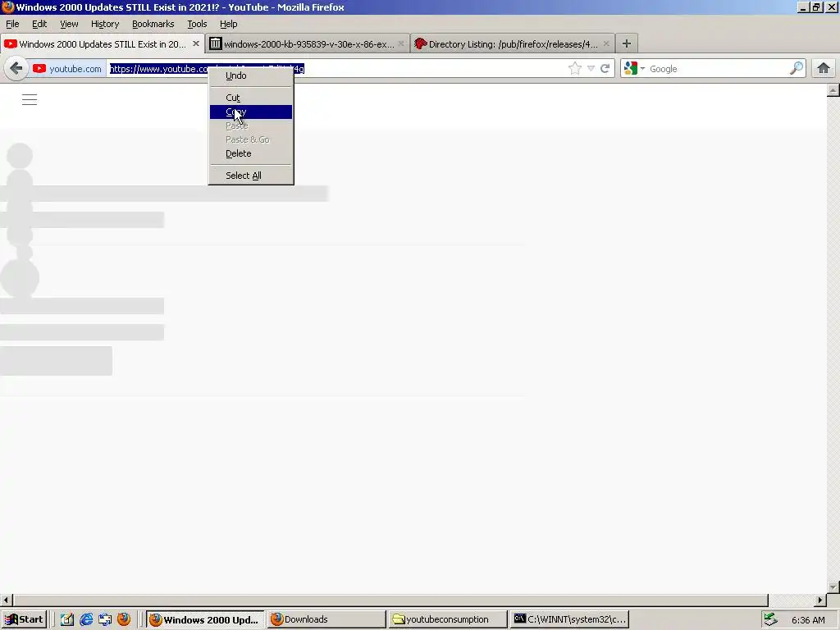
Task: Click the YouTube site identity icon
Action: click(39, 69)
